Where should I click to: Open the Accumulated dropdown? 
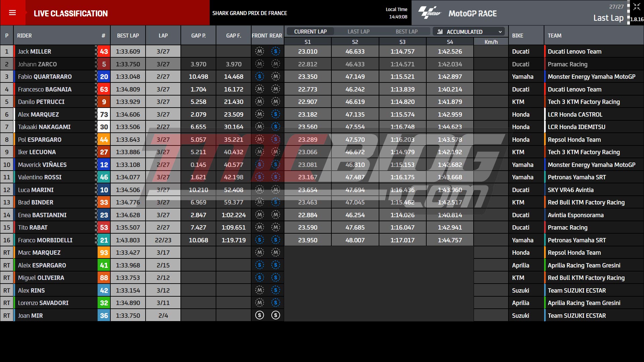[469, 32]
